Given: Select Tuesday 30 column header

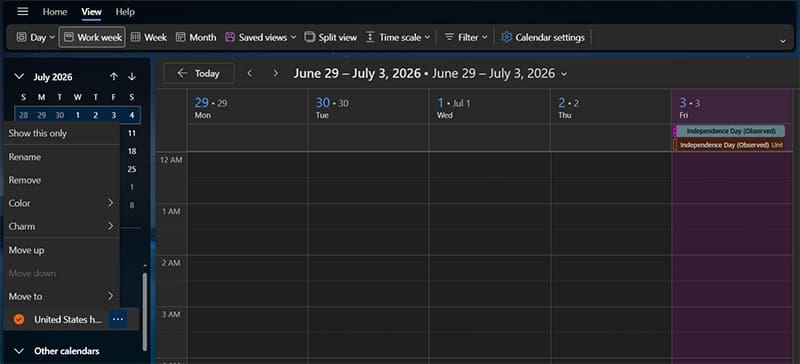Looking at the screenshot, I should 368,107.
